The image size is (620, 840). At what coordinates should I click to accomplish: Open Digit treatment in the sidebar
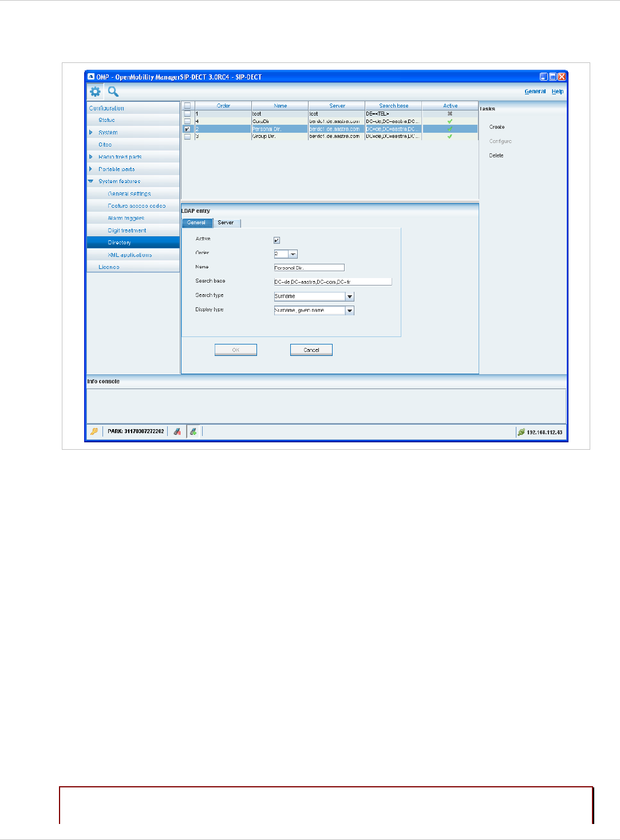pyautogui.click(x=133, y=230)
